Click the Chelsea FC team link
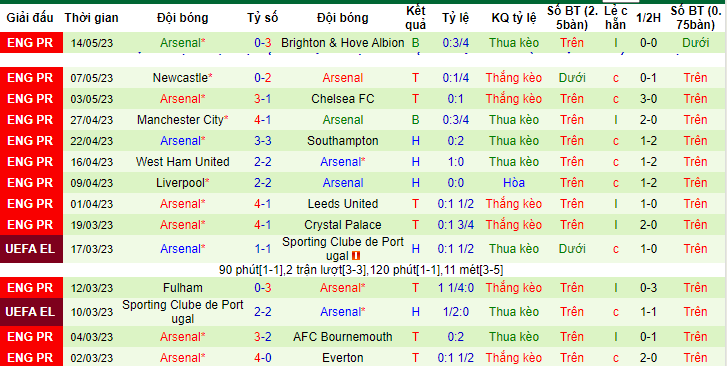This screenshot has height=366, width=727. 343,99
